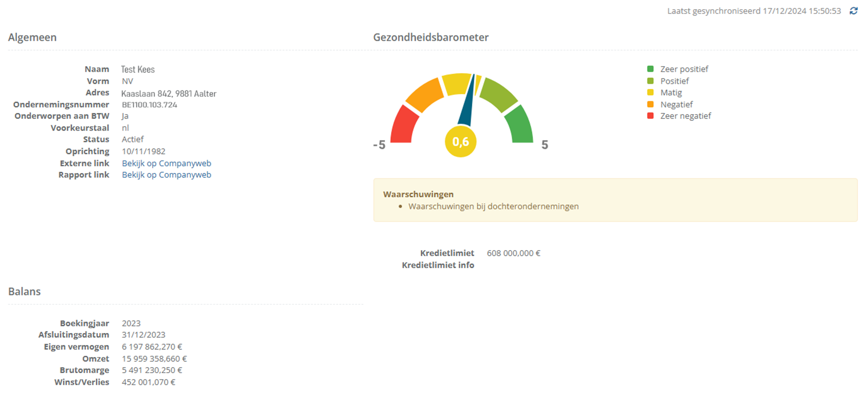This screenshot has width=868, height=418.
Task: Click the red Zeer negatief legend swatch
Action: click(650, 116)
